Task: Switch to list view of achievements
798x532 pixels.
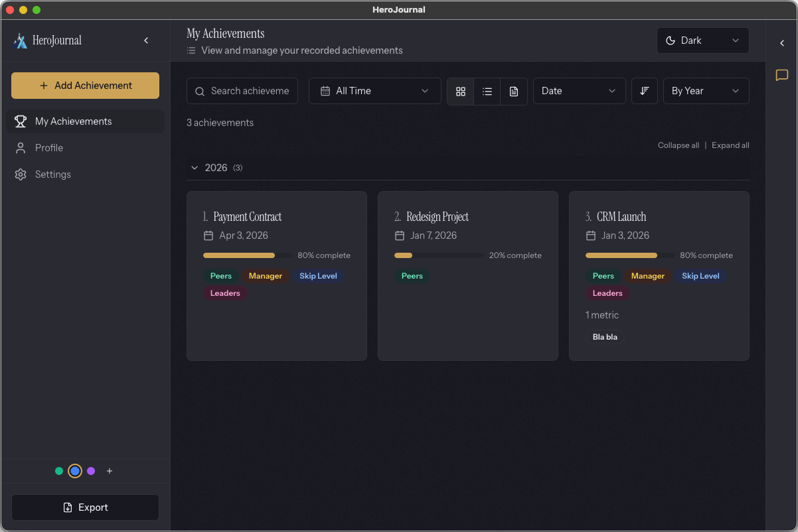Action: [487, 91]
